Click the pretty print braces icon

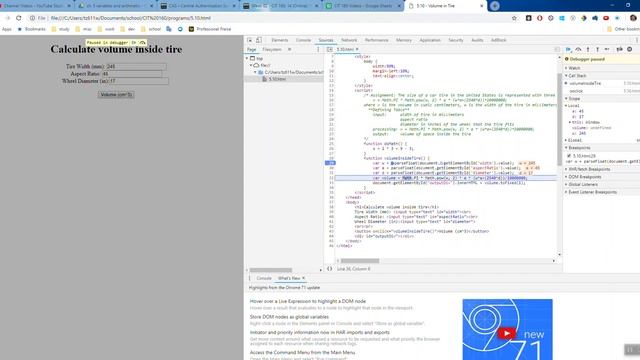click(329, 269)
